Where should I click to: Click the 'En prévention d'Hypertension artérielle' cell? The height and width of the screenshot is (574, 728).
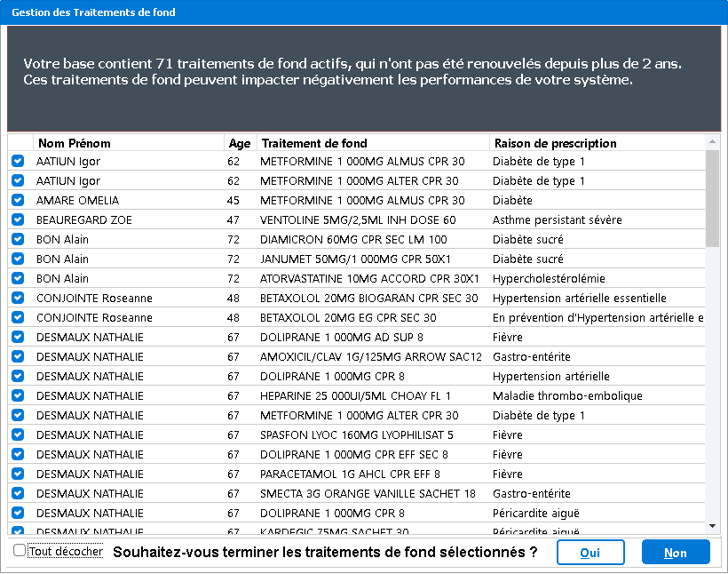coord(598,317)
